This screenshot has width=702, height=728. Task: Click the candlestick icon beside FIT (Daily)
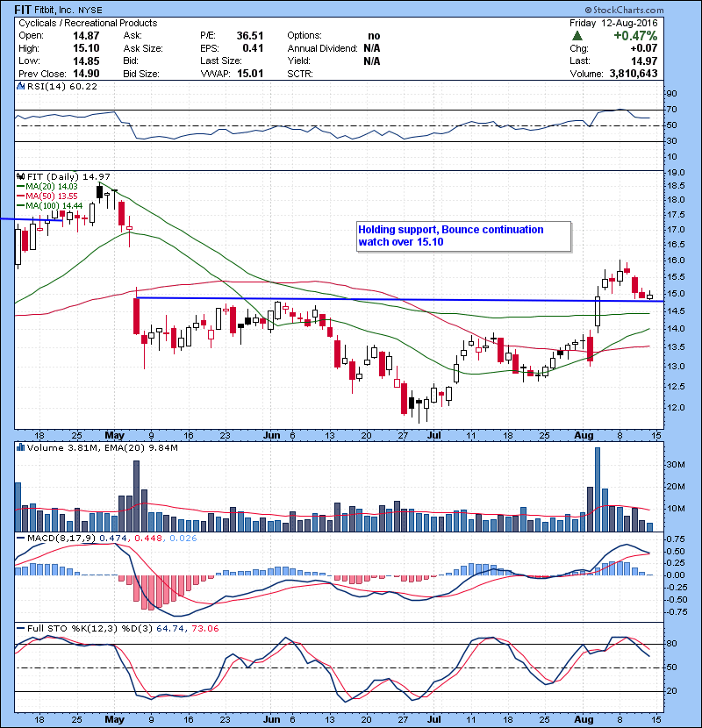tap(20, 176)
